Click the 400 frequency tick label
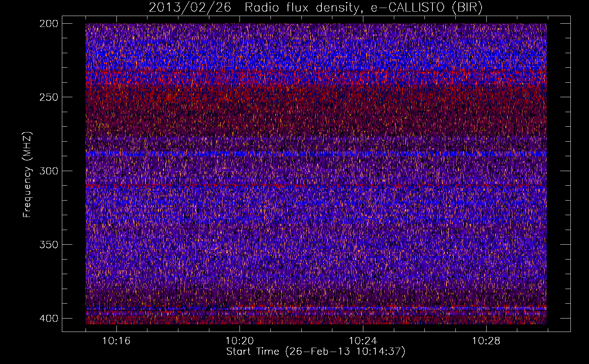The width and height of the screenshot is (589, 364). 48,318
